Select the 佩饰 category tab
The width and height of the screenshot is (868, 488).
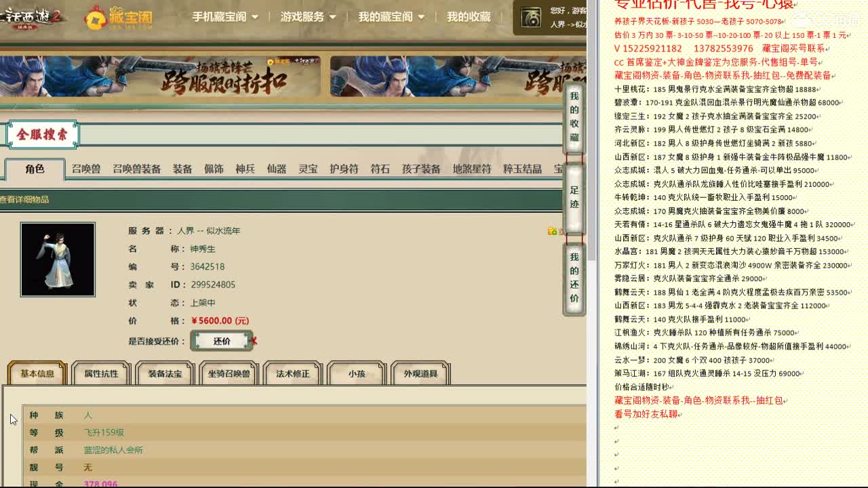point(214,169)
